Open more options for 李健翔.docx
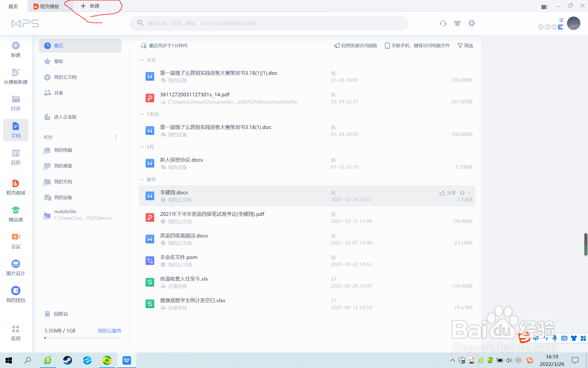The image size is (588, 368). click(469, 193)
